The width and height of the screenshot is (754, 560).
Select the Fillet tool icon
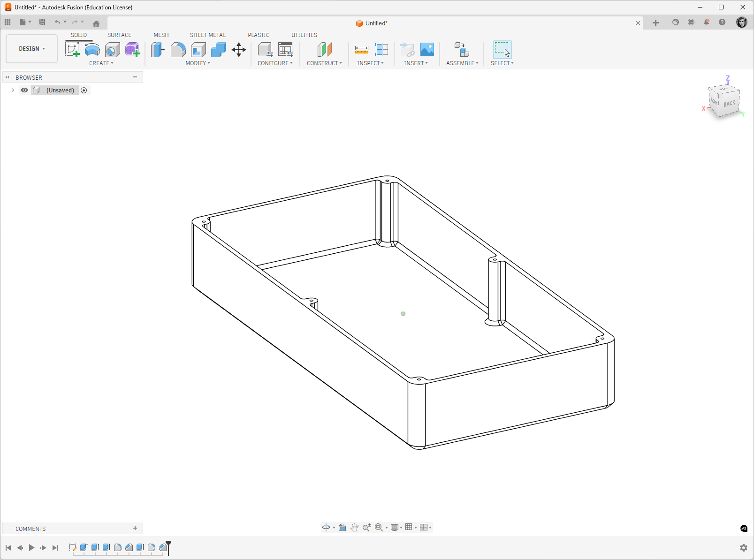[x=178, y=49]
